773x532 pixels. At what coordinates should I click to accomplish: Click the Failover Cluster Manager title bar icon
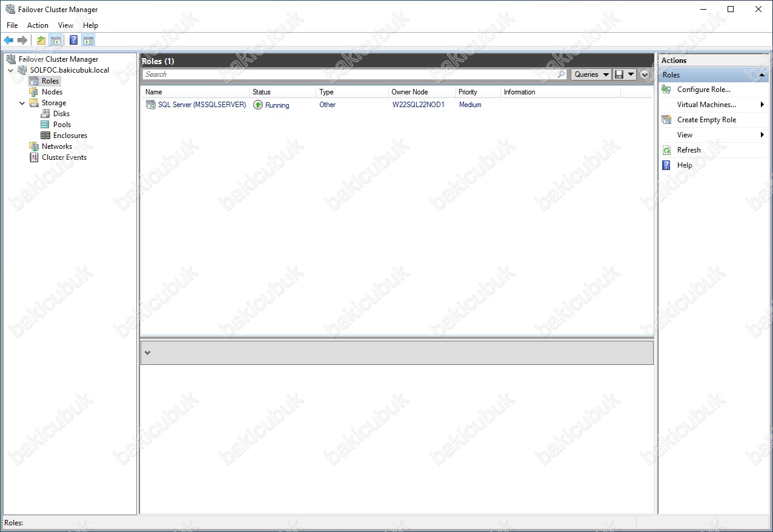10,10
